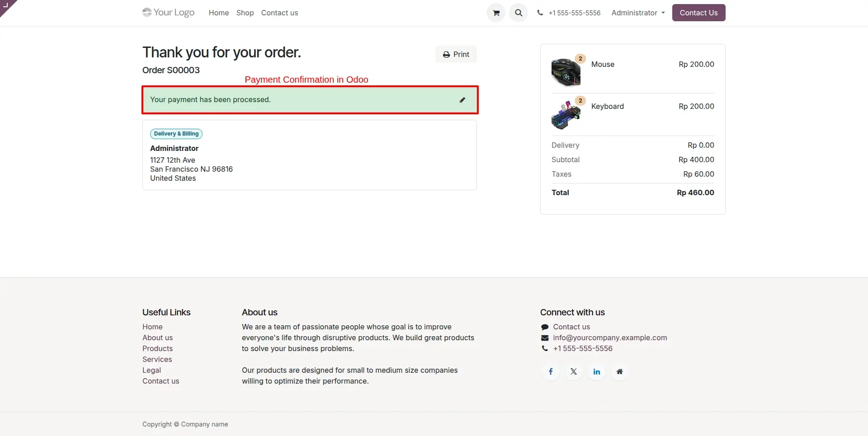Screen dimensions: 868x436
Task: Click the chat bubble icon in footer
Action: pos(545,327)
